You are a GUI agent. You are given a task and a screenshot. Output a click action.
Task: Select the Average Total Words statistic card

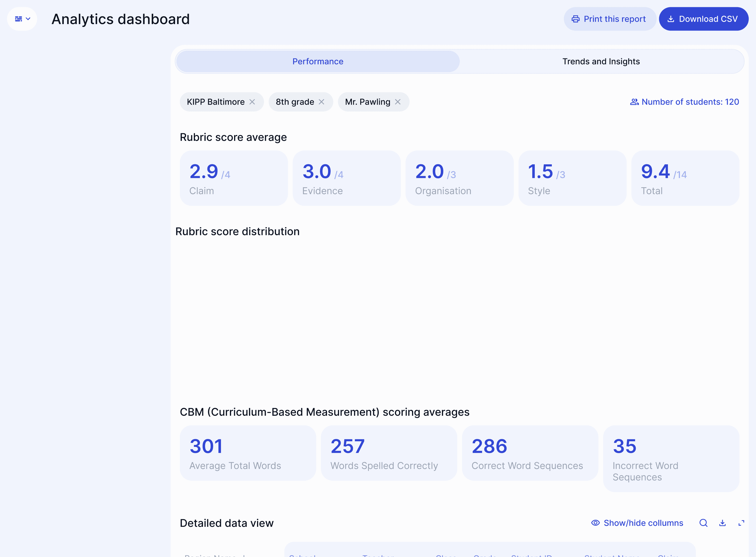[x=248, y=453]
